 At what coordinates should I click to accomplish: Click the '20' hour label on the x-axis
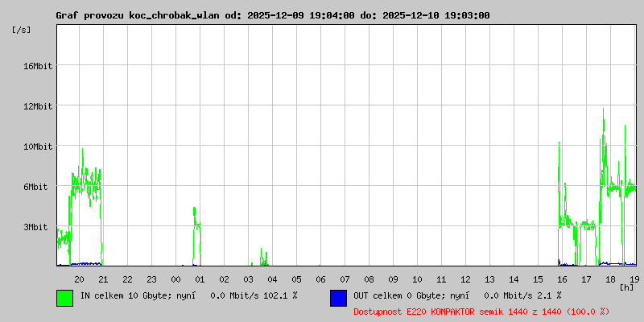[x=79, y=279]
